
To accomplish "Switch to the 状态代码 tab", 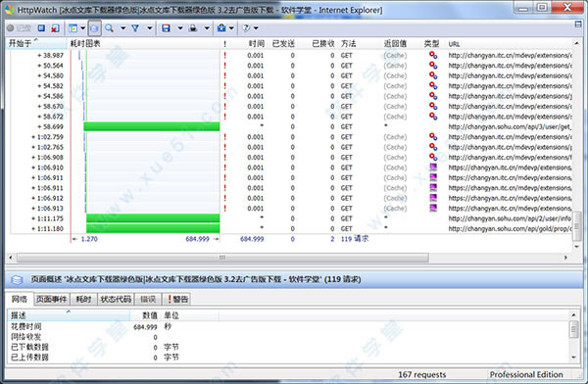I will pos(116,299).
